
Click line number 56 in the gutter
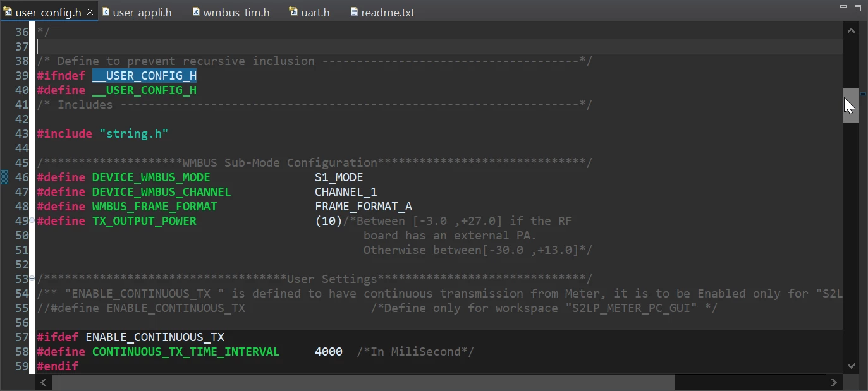tap(22, 323)
